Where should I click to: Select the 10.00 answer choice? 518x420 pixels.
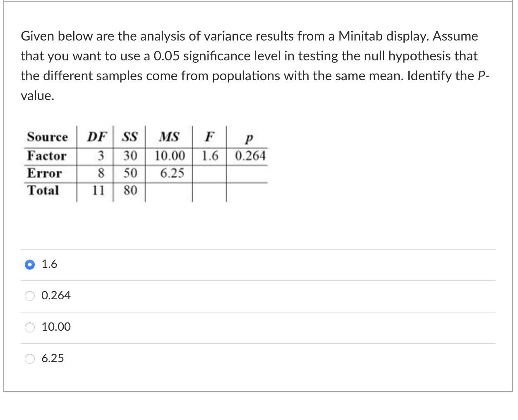[29, 327]
